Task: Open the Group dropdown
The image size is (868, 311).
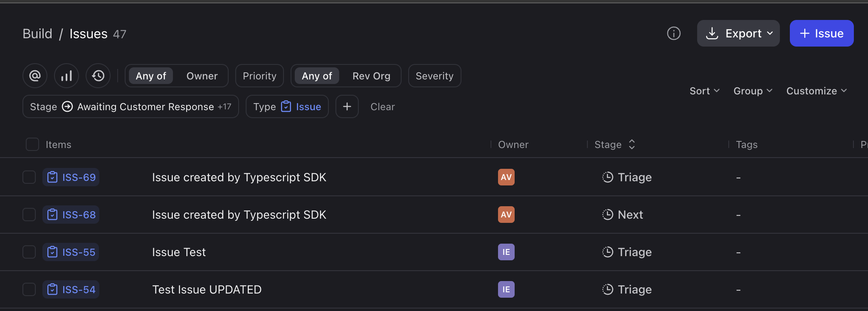Action: click(752, 91)
